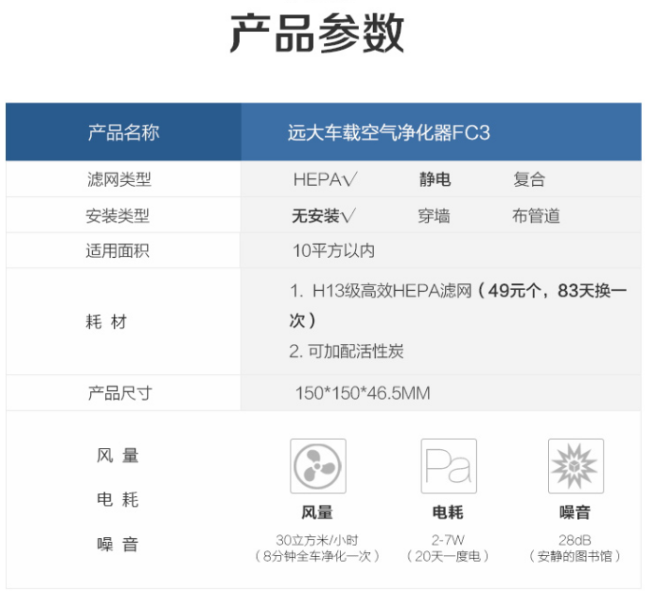Click the 可加配活性炭 line

click(x=346, y=351)
